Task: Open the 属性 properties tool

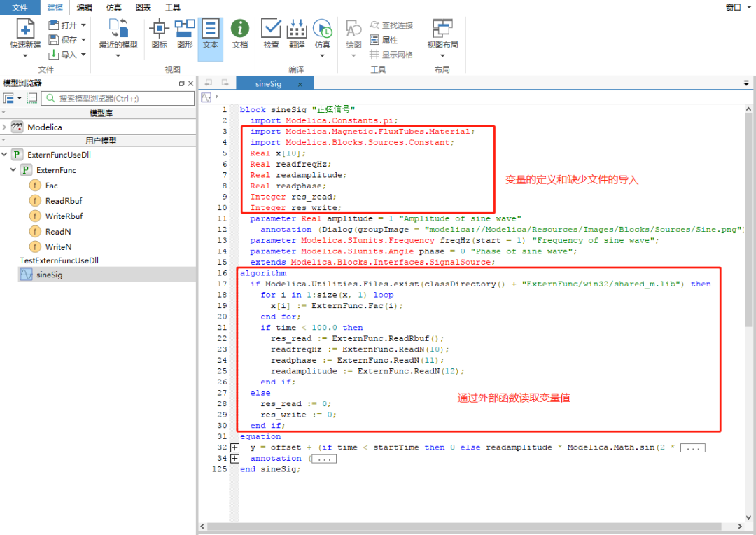Action: [384, 40]
